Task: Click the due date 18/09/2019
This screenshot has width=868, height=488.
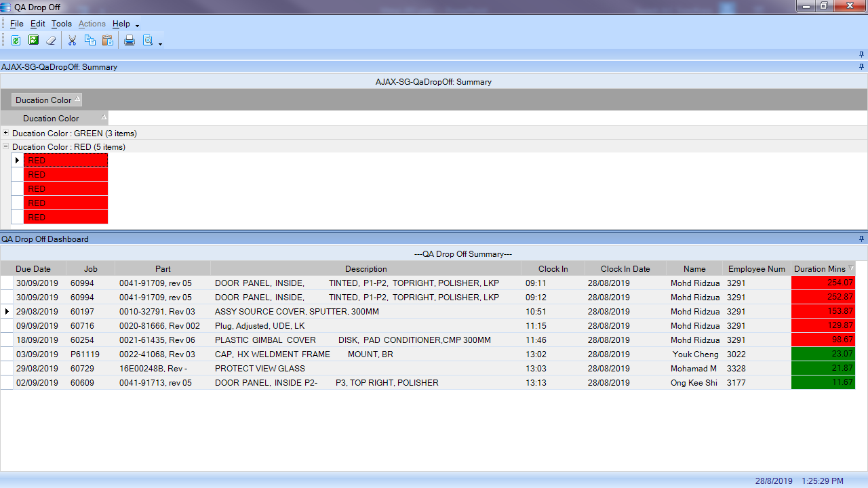Action: click(x=37, y=340)
